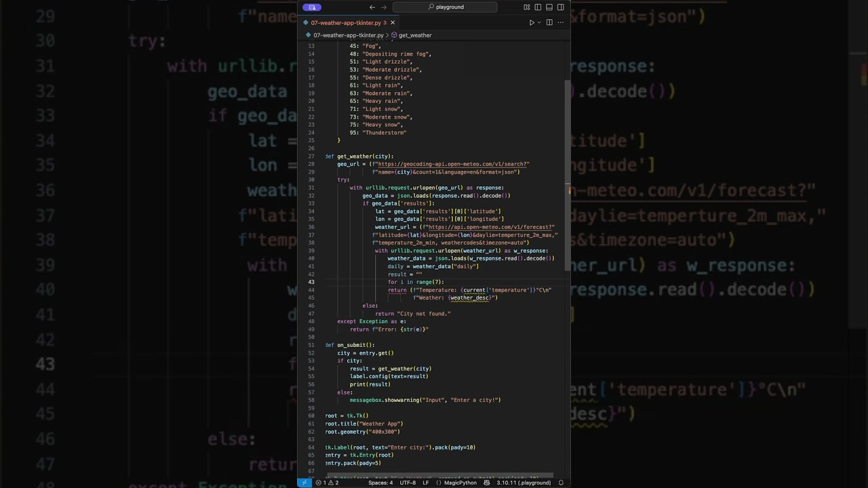The width and height of the screenshot is (868, 488).
Task: Open the geocoding-api.open-meteo.com URL
Action: click(x=453, y=164)
